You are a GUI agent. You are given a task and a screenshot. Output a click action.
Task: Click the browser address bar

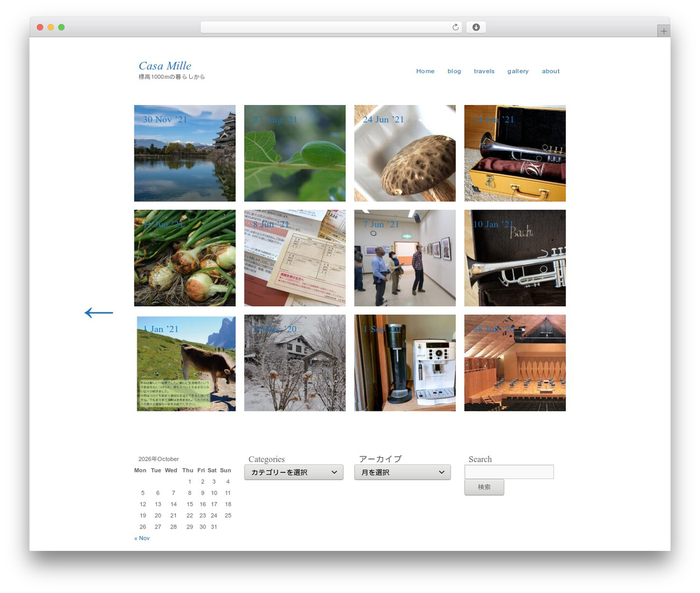point(331,27)
